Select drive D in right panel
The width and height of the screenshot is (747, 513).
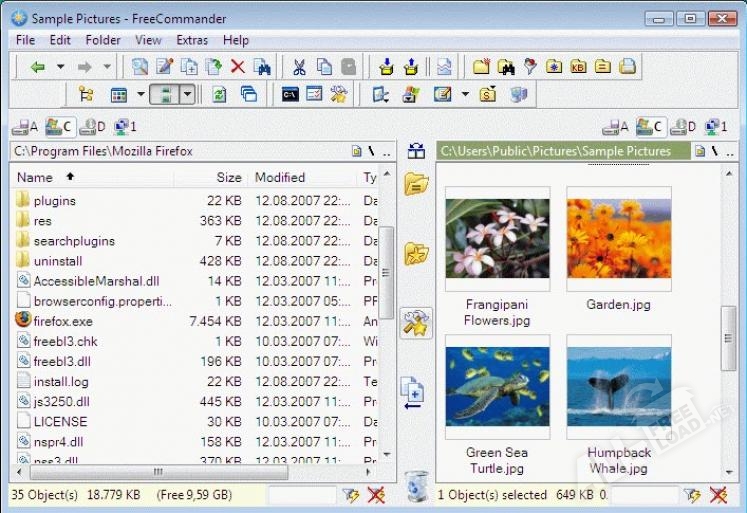pyautogui.click(x=683, y=127)
